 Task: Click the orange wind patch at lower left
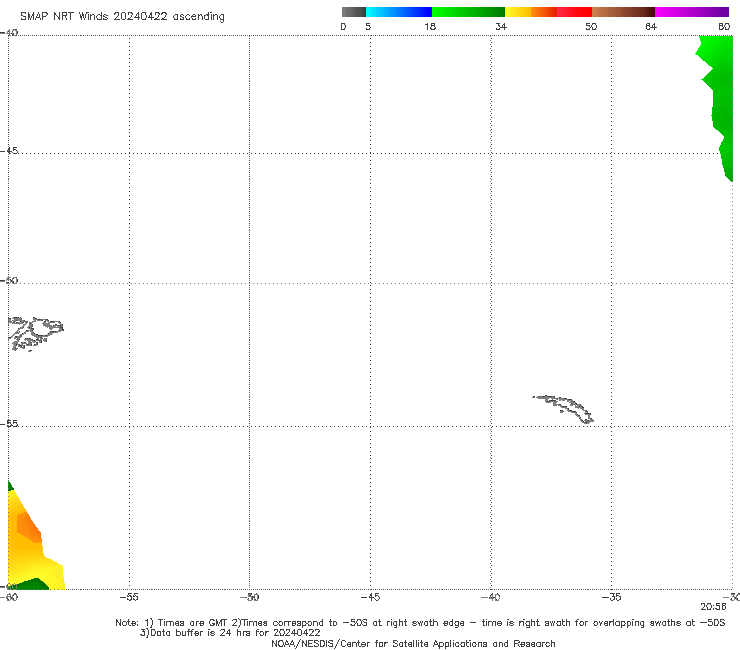[28, 526]
